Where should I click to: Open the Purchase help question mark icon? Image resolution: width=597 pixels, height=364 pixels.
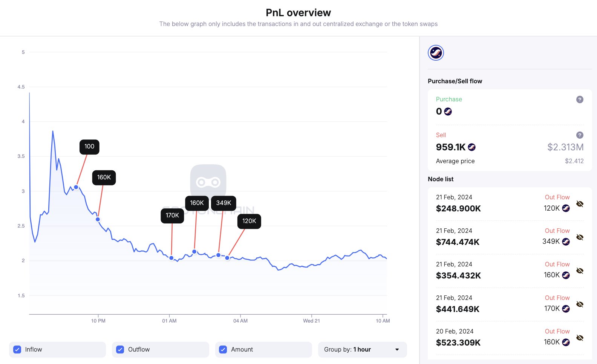tap(580, 99)
